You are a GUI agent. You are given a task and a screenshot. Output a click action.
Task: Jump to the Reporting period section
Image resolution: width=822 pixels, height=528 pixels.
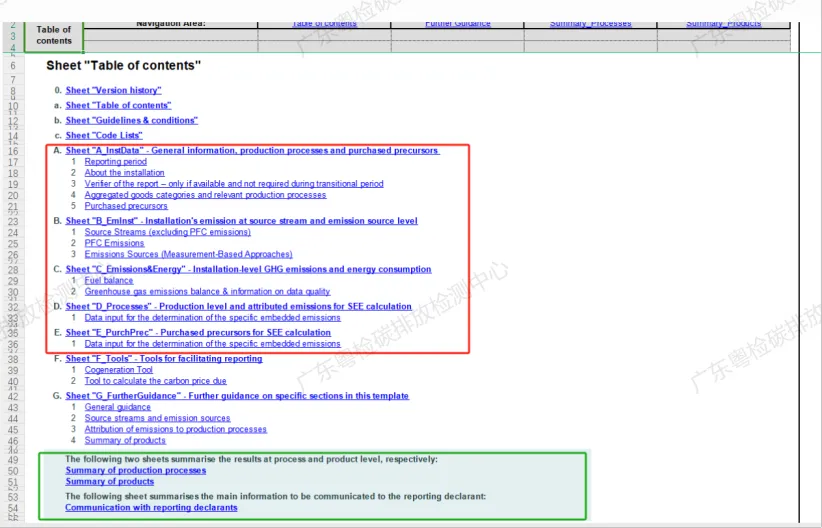(115, 162)
